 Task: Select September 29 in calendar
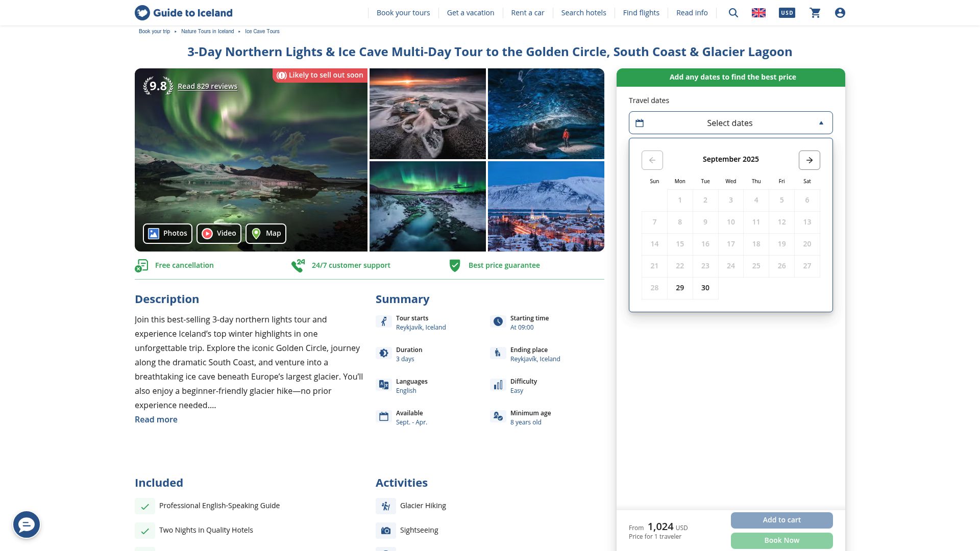[x=680, y=288]
